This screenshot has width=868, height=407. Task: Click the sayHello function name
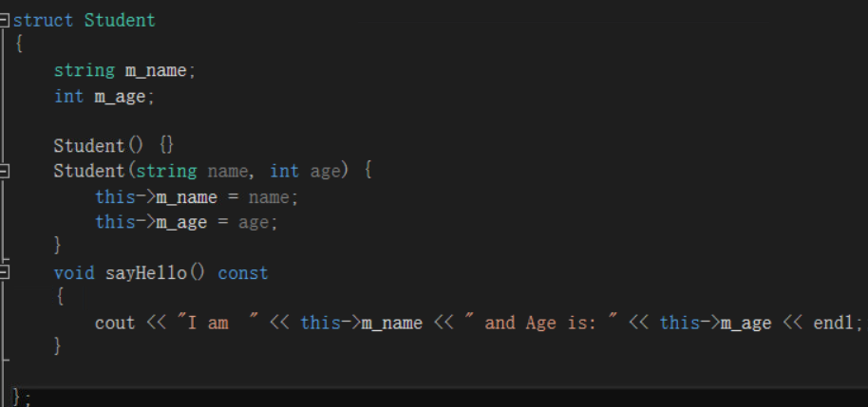[146, 272]
